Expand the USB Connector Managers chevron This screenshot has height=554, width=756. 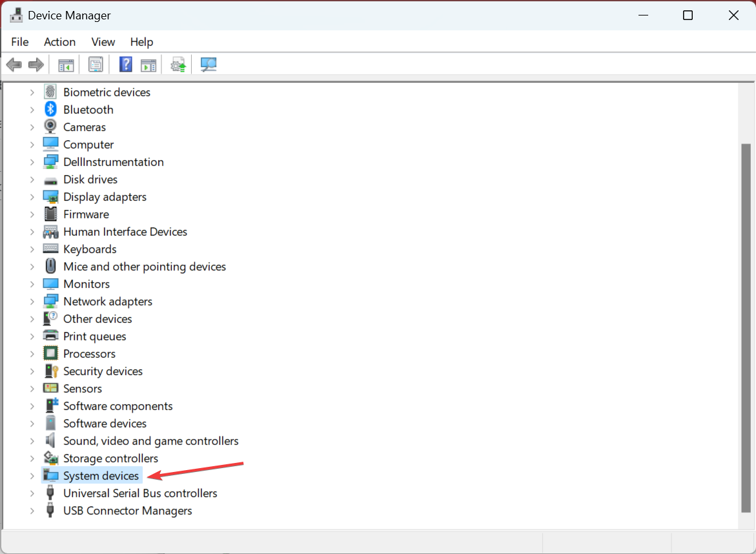[32, 511]
